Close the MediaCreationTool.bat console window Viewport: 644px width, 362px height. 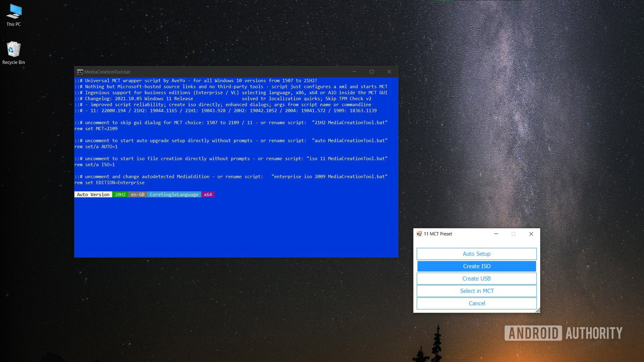pos(389,72)
